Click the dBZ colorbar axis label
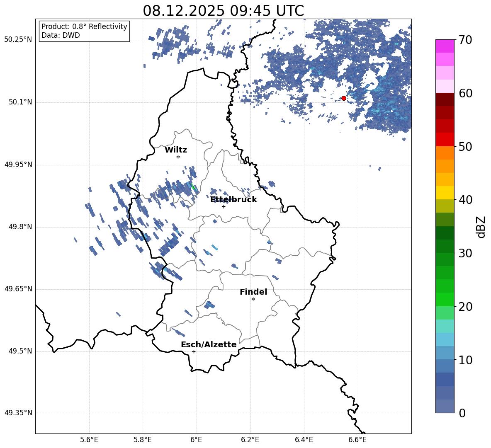491x448 pixels. click(x=481, y=227)
